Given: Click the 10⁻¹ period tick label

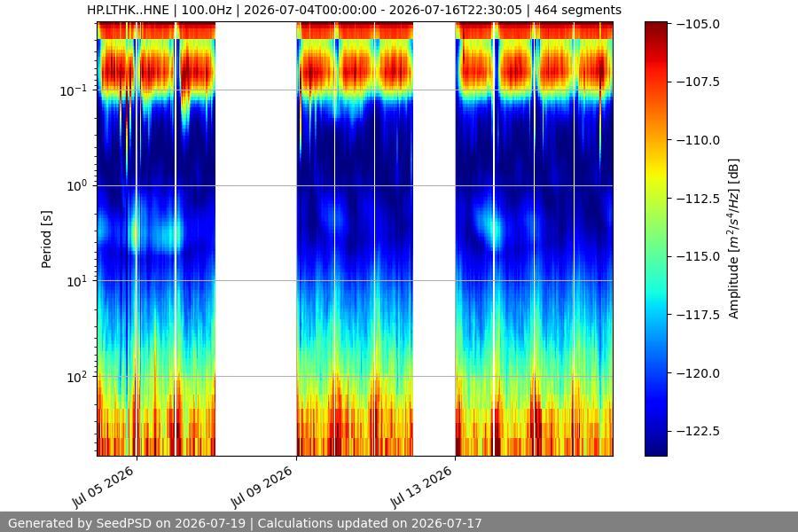Looking at the screenshot, I should point(74,90).
